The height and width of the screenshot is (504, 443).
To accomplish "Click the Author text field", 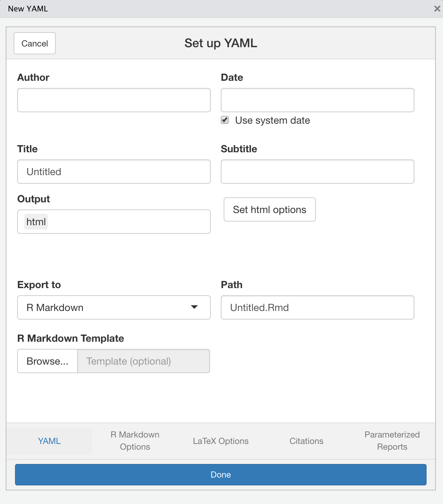I will (114, 100).
